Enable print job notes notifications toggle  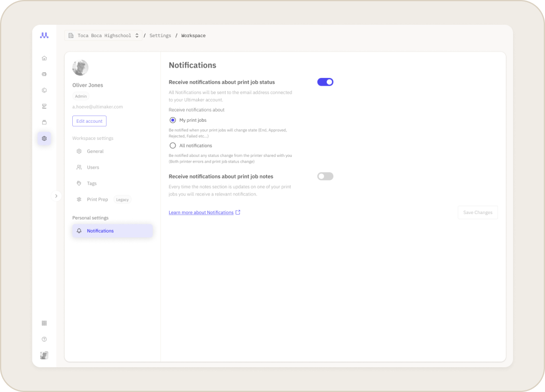(325, 176)
